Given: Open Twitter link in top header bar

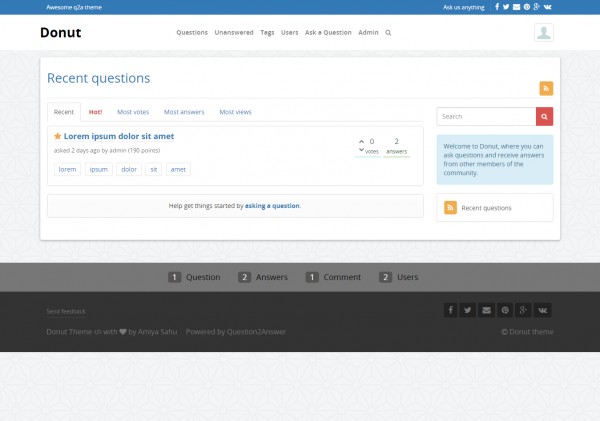Looking at the screenshot, I should point(506,7).
